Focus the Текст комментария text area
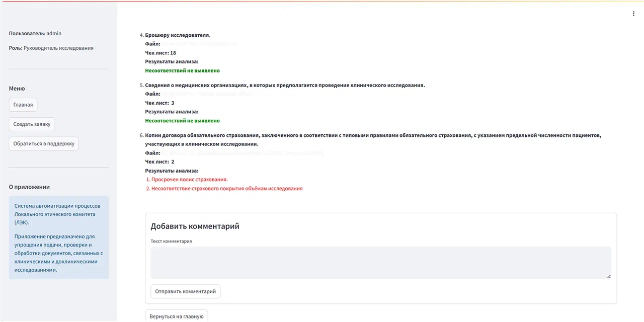644x322 pixels. [x=381, y=263]
